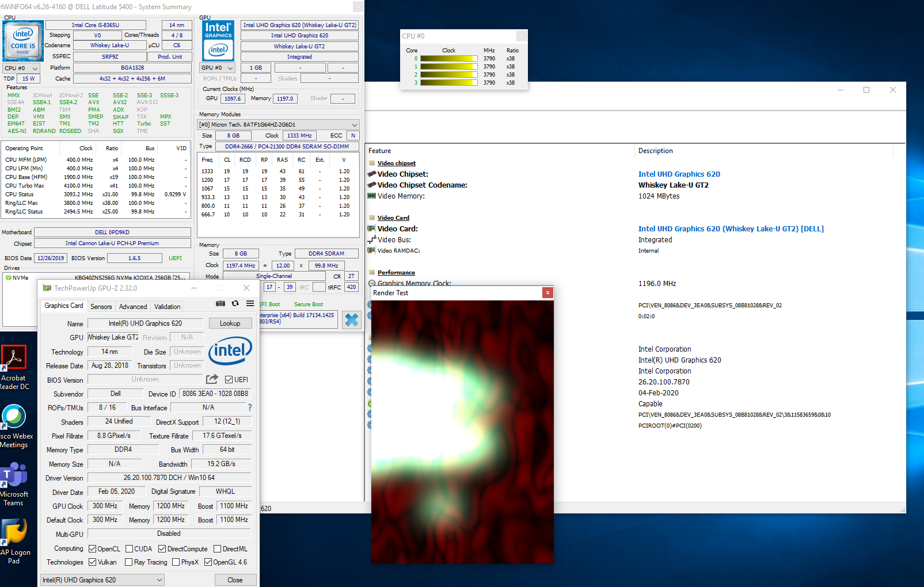Open the GPU #0 selector dropdown

click(218, 67)
